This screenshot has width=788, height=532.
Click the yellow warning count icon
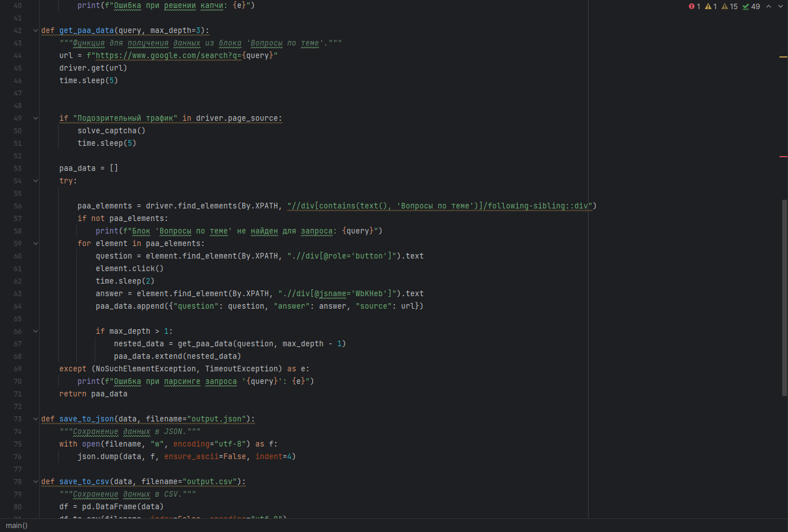pyautogui.click(x=708, y=6)
